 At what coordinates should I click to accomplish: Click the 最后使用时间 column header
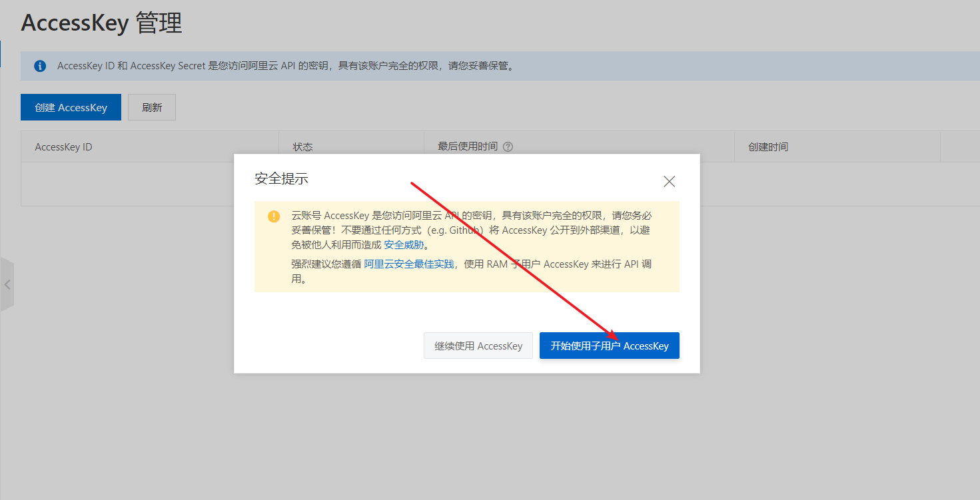pyautogui.click(x=466, y=146)
